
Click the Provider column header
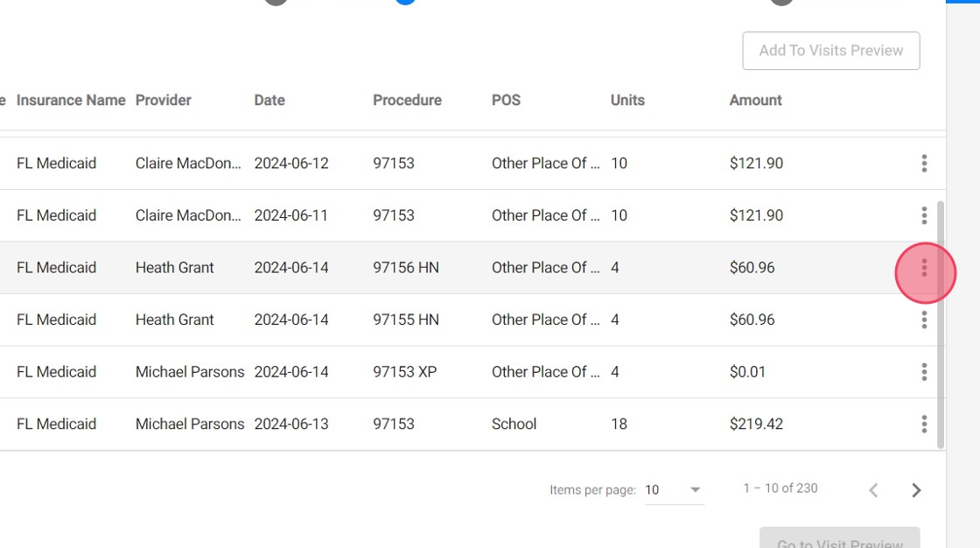(x=163, y=100)
